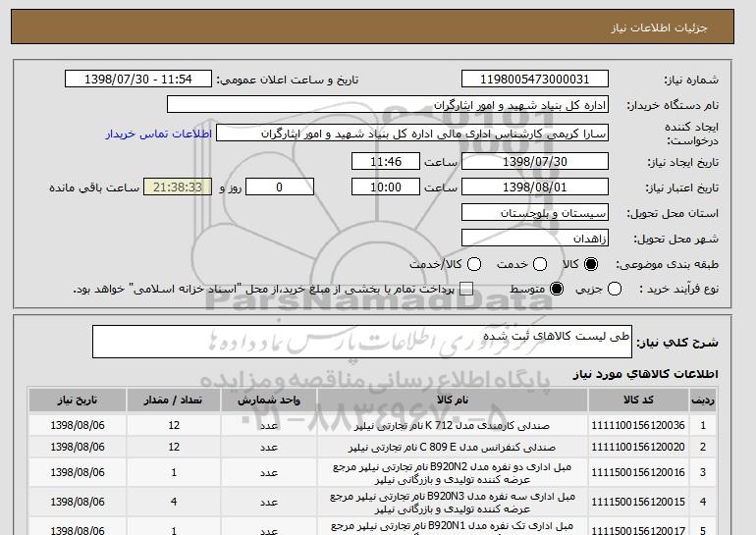Choose the متوسط purchase type radio
Screen dimensions: 756x535
click(x=557, y=289)
